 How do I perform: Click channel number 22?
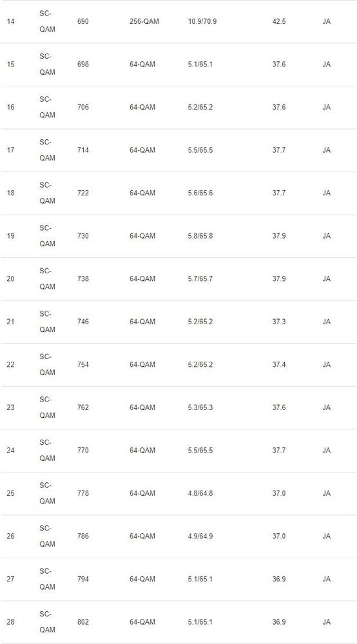coord(11,365)
